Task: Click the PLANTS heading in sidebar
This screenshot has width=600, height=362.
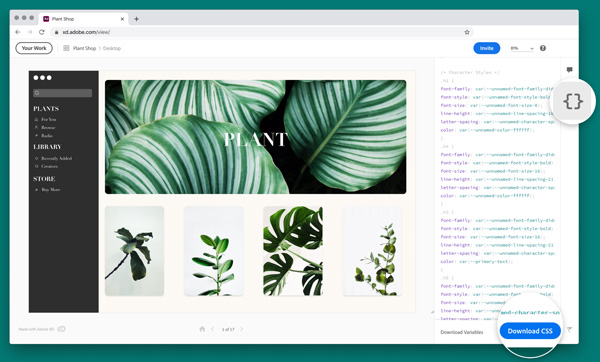Action: pos(46,109)
